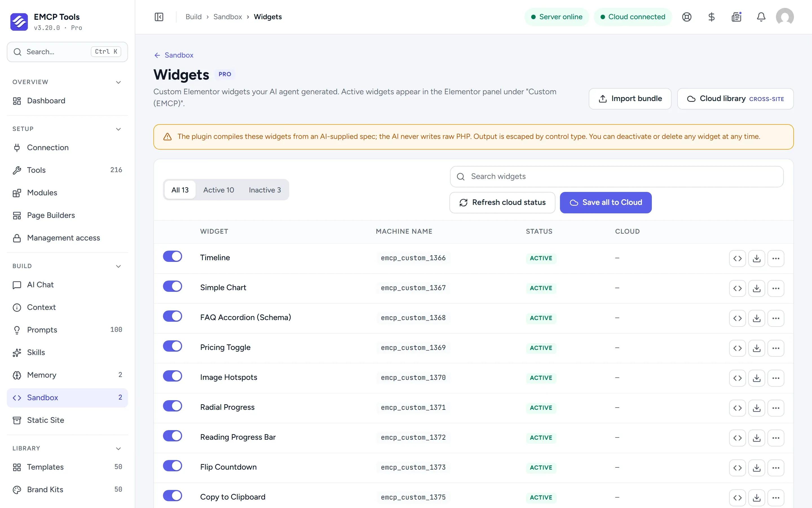This screenshot has height=508, width=812.
Task: Open the help lifebuoy icon
Action: tap(687, 17)
